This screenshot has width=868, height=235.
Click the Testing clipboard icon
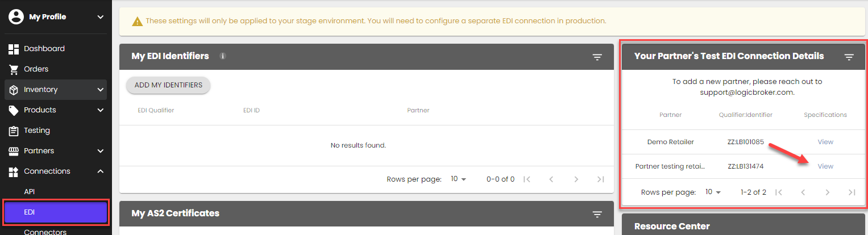pyautogui.click(x=14, y=131)
